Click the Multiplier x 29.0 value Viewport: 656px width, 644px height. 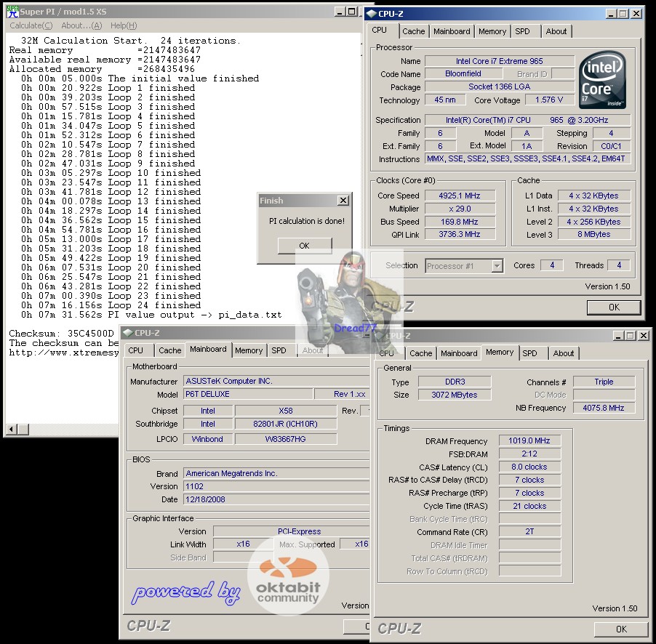(460, 209)
